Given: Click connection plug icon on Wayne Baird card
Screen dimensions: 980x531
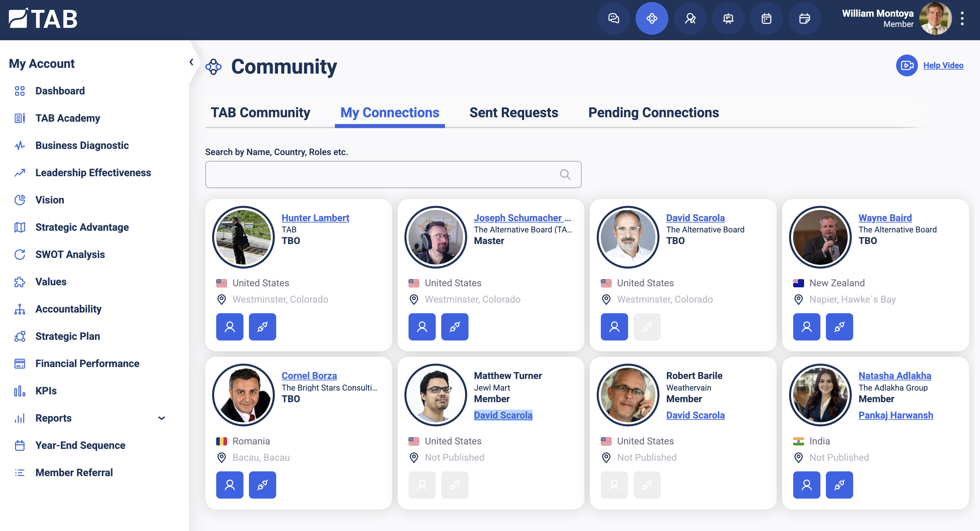Looking at the screenshot, I should click(839, 327).
